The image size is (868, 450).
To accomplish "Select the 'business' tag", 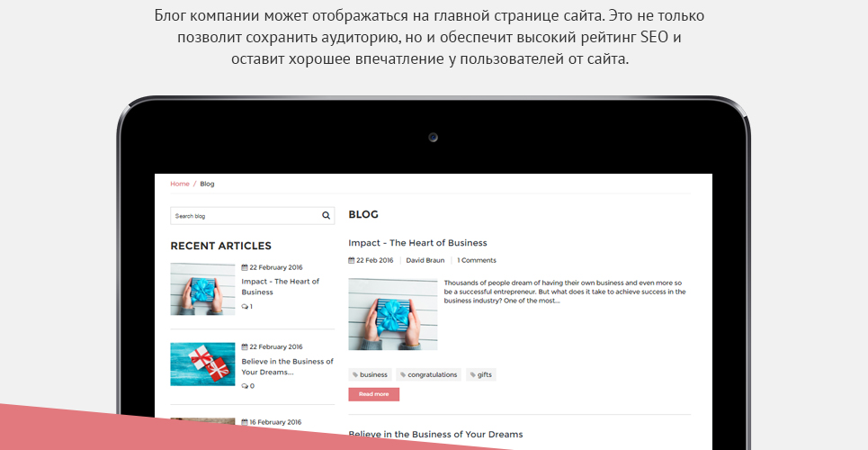I will pos(370,374).
